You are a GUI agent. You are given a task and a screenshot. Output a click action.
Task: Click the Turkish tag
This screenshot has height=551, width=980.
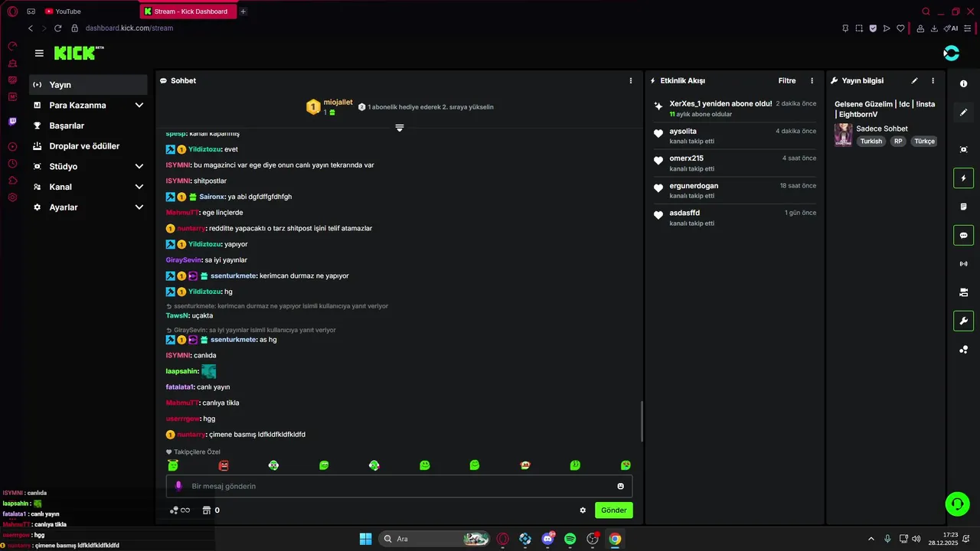point(871,142)
